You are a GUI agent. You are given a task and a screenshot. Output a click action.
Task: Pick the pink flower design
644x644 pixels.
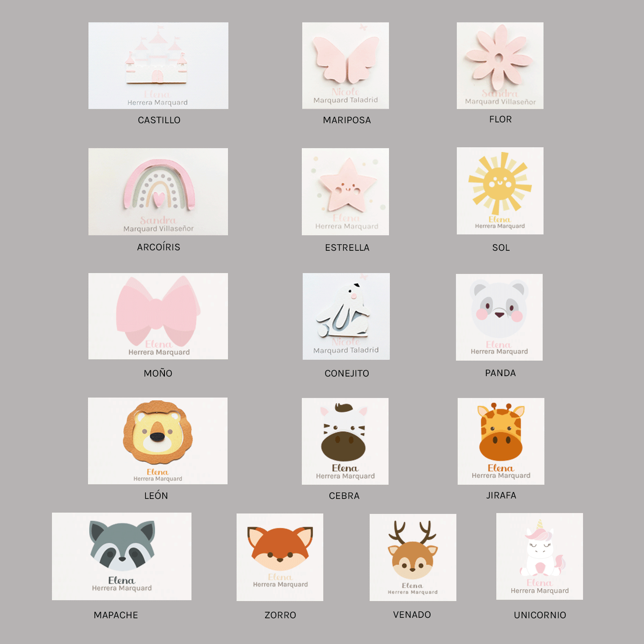coord(500,66)
